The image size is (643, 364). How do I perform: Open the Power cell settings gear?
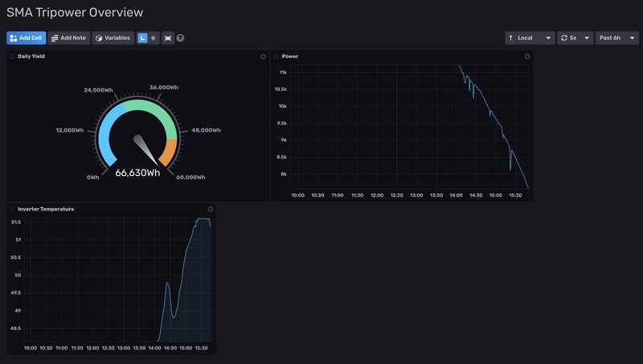[527, 56]
